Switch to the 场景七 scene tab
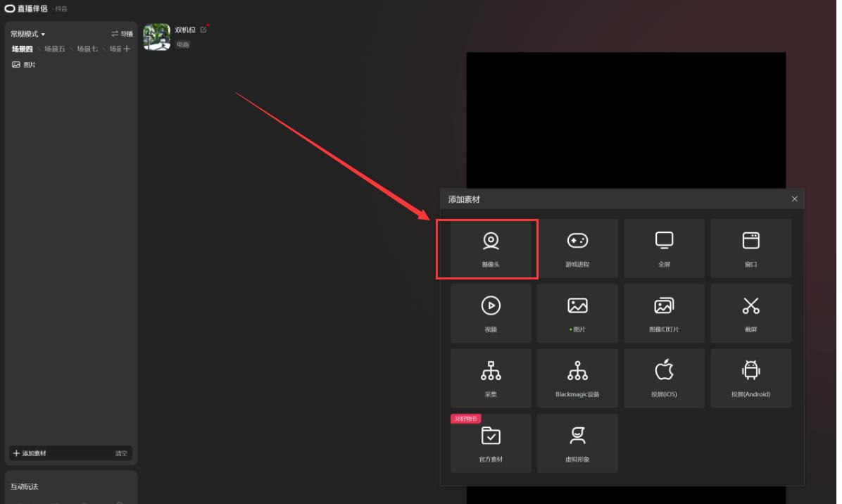Viewport: 842px width, 504px height. click(x=87, y=49)
